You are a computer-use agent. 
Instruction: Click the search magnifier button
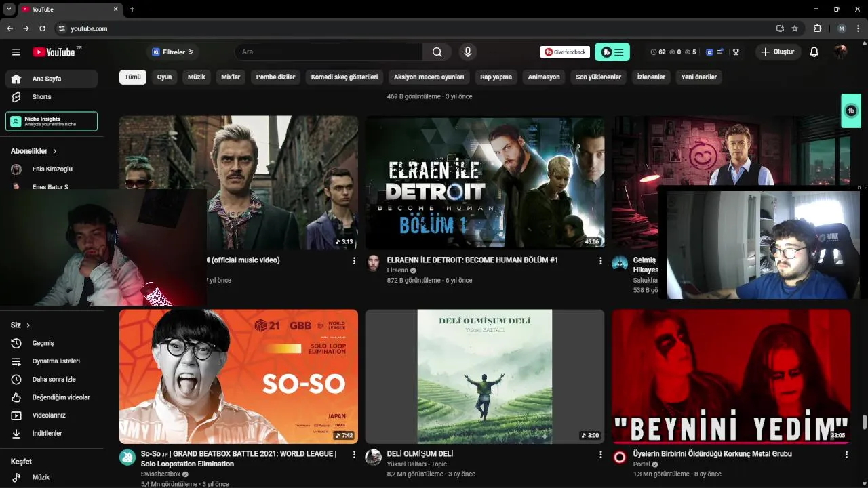point(437,52)
